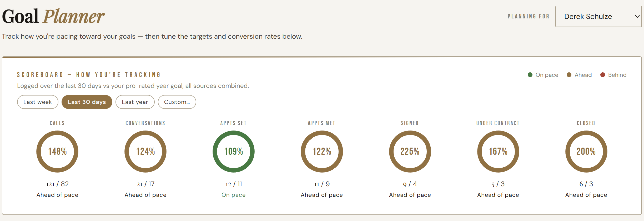The image size is (644, 221).
Task: Click the Scoreboard section heading
Action: tap(89, 75)
